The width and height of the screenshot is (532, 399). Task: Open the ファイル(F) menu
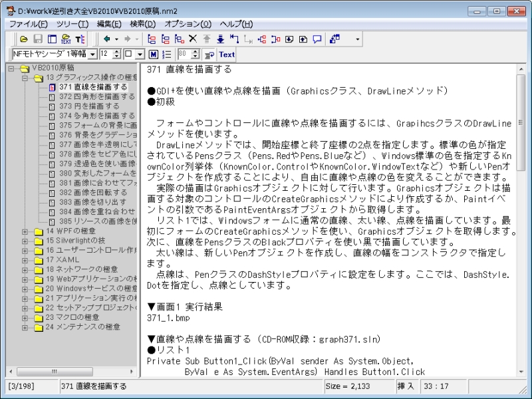click(x=23, y=24)
